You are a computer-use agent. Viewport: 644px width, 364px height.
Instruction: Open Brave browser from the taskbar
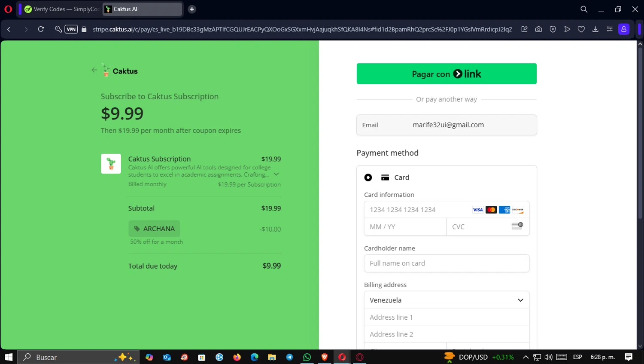click(x=325, y=357)
